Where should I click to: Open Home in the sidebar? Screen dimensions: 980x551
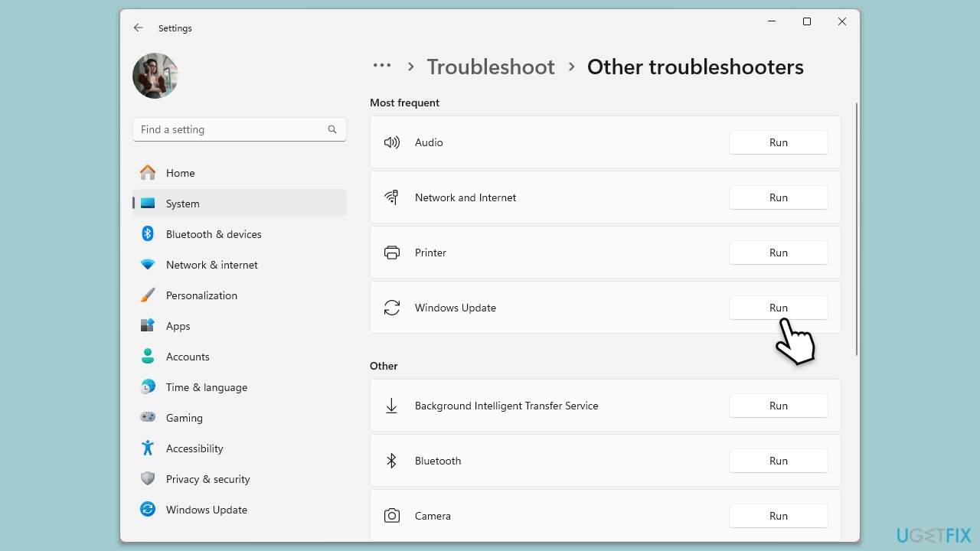pos(239,173)
